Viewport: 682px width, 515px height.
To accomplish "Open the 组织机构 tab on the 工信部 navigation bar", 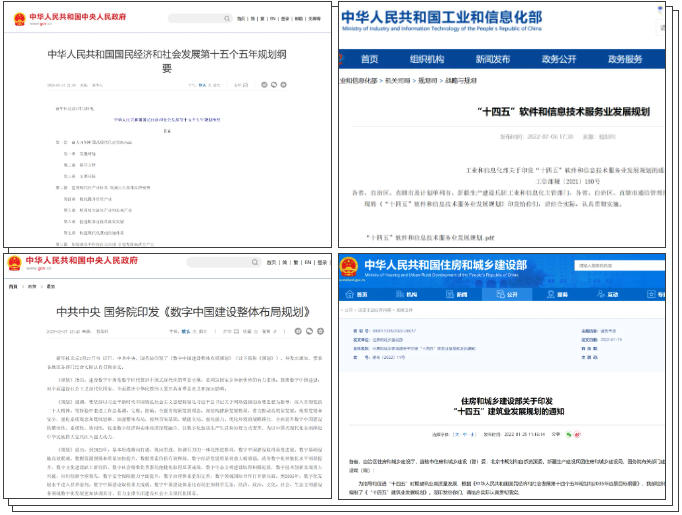I will click(426, 59).
